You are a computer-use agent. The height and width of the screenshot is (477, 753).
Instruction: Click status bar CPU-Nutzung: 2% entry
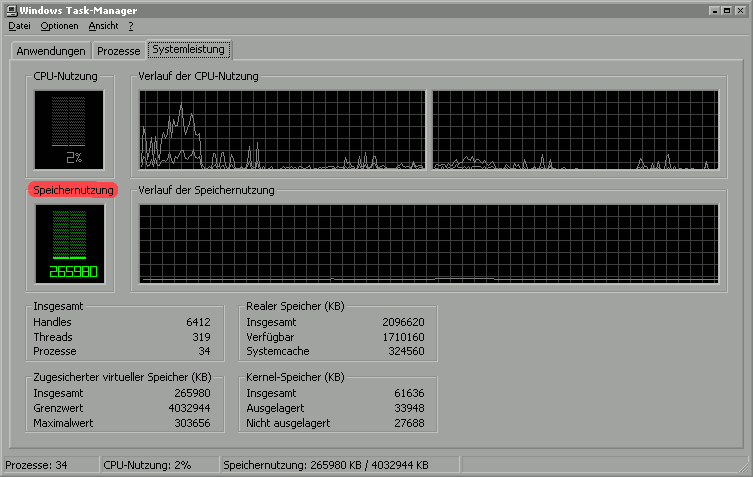(x=160, y=465)
